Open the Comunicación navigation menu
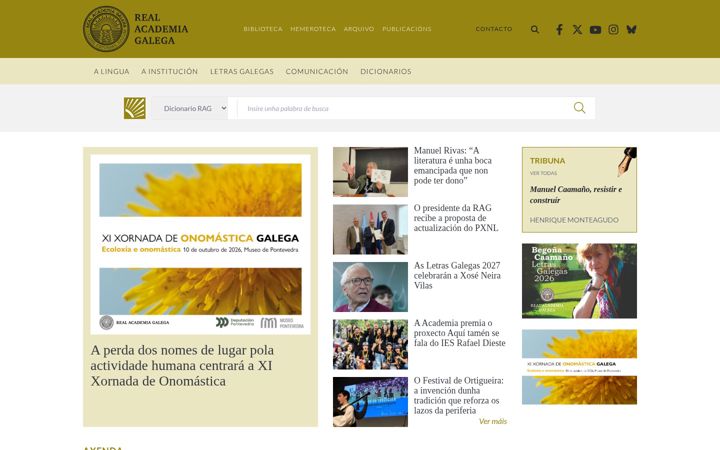 317,72
